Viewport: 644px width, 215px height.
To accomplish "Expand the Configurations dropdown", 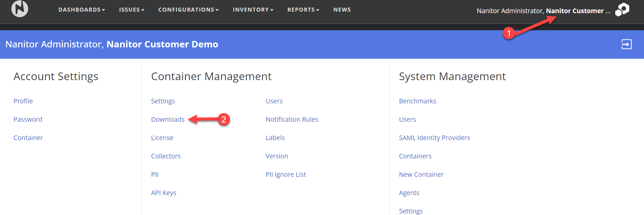I will coord(188,10).
